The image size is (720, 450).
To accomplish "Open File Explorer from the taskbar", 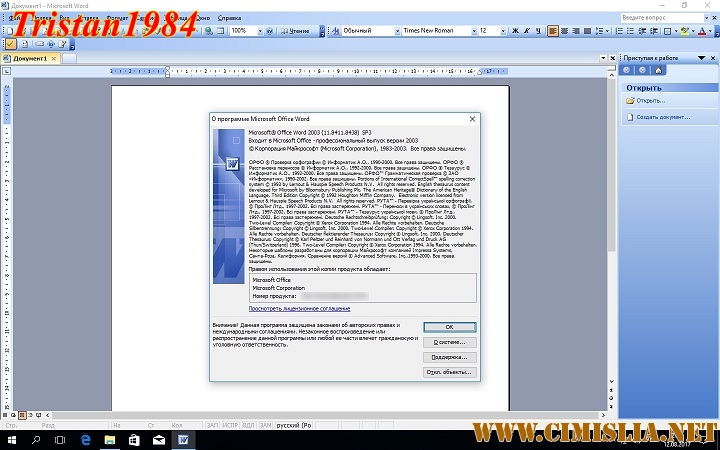I will click(x=110, y=438).
